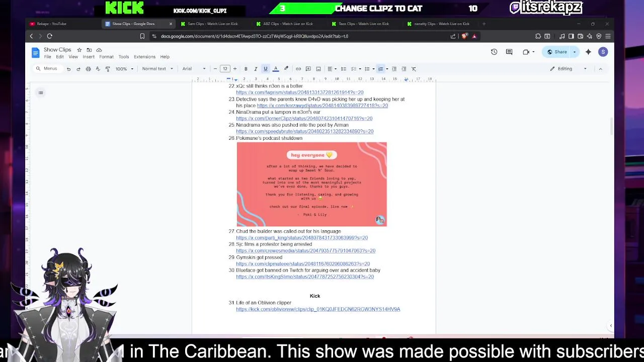Click the Share button
The width and height of the screenshot is (644, 362).
(x=557, y=52)
